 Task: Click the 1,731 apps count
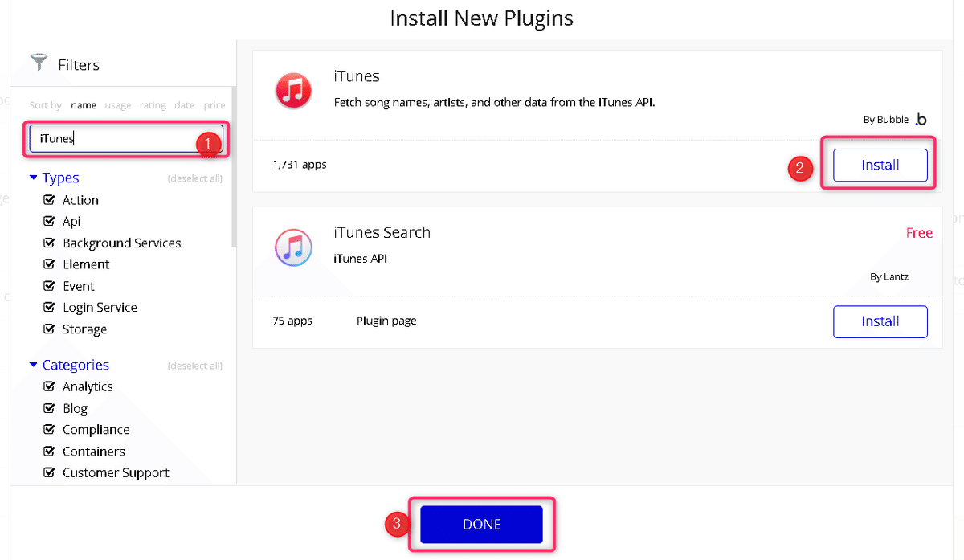(300, 165)
